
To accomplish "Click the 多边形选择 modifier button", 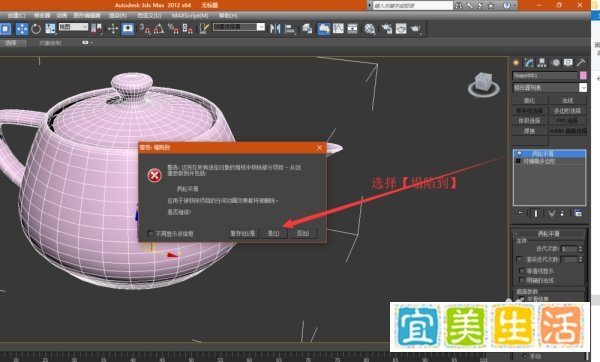I will click(567, 111).
